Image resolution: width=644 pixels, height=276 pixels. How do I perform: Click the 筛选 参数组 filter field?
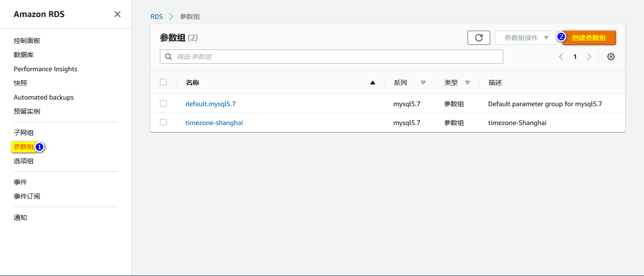point(332,57)
